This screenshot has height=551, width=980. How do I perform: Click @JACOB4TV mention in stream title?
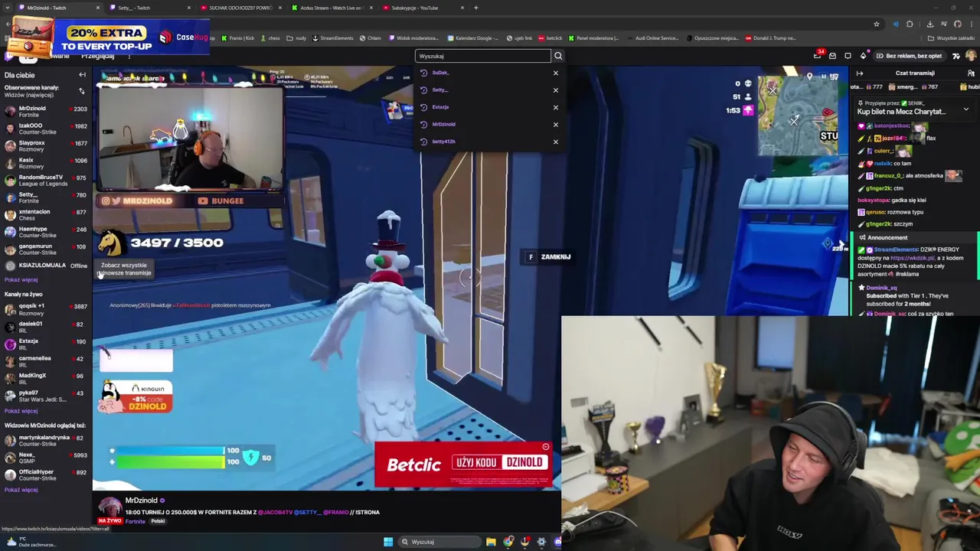pos(275,512)
